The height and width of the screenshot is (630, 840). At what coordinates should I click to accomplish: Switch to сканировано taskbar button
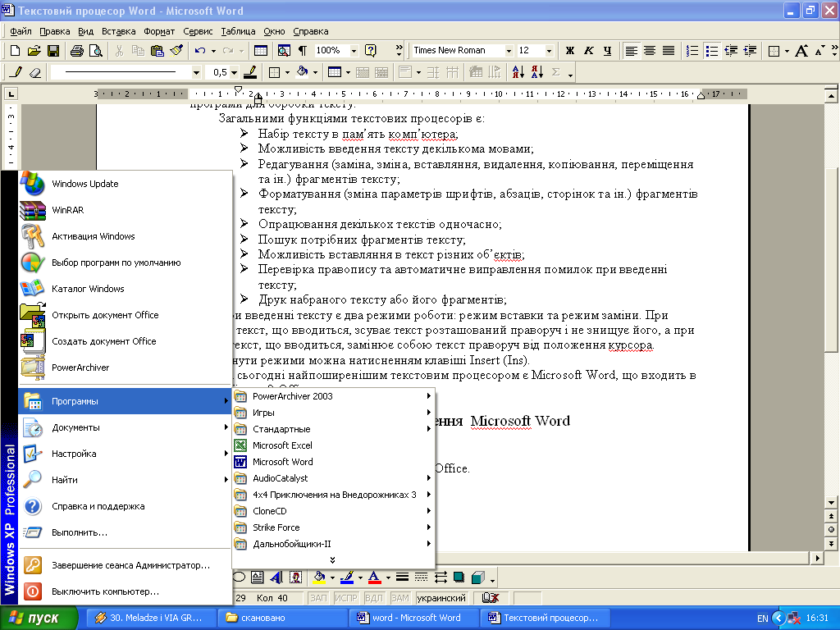click(x=281, y=618)
